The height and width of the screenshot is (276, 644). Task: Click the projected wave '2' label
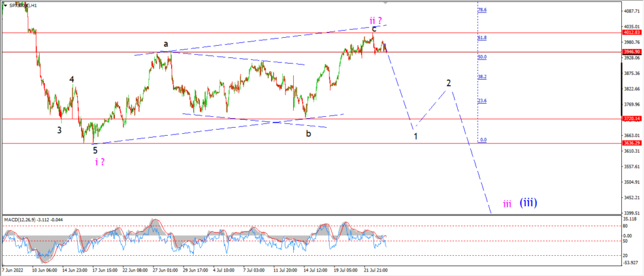pyautogui.click(x=449, y=83)
